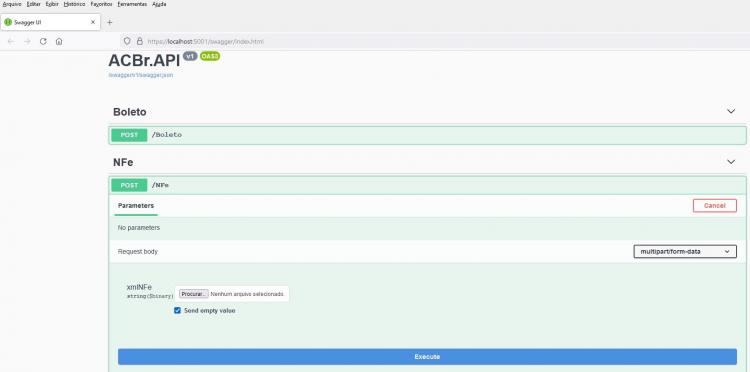Image resolution: width=750 pixels, height=372 pixels.
Task: Click the xmlNFe field label
Action: [x=139, y=287]
